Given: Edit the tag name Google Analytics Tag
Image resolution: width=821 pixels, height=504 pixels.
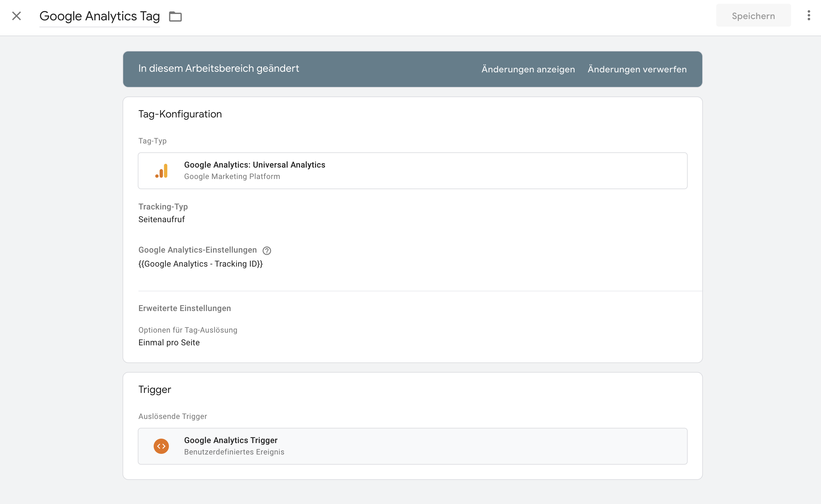Looking at the screenshot, I should click(x=100, y=16).
